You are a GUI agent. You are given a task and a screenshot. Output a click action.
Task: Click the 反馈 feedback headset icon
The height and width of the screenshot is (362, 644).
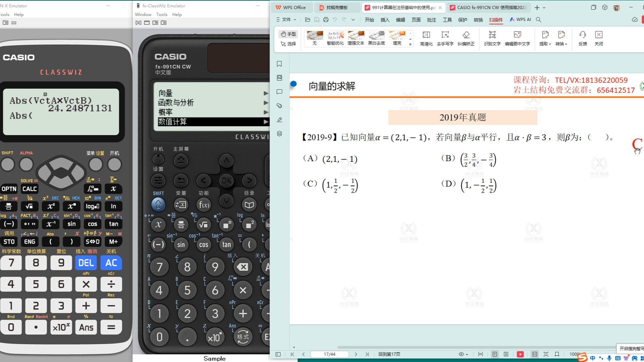click(x=583, y=38)
